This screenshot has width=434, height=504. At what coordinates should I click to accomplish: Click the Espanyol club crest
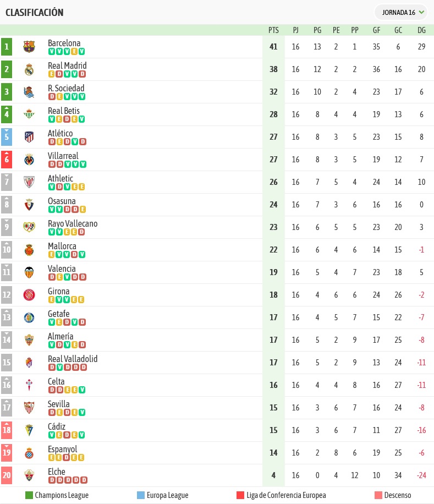(x=29, y=453)
